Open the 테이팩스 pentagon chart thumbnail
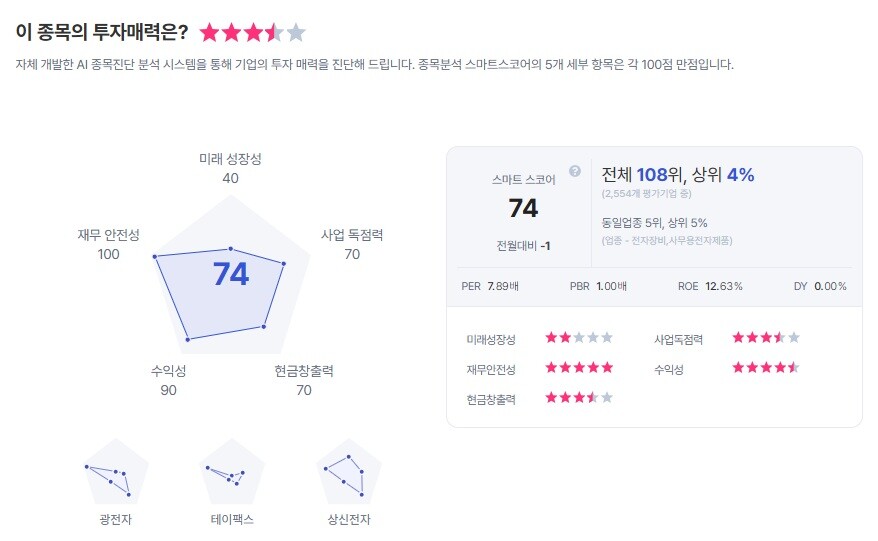Image resolution: width=878 pixels, height=541 pixels. pyautogui.click(x=232, y=473)
